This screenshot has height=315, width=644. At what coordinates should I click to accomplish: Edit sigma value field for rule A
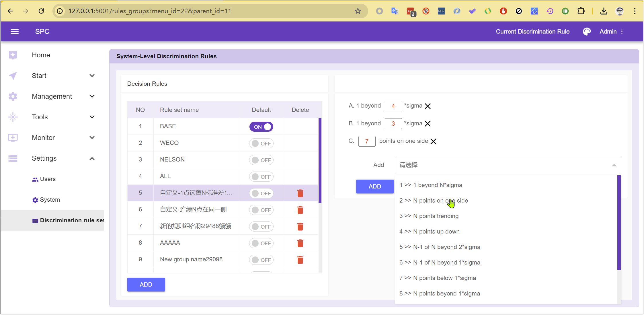[393, 106]
